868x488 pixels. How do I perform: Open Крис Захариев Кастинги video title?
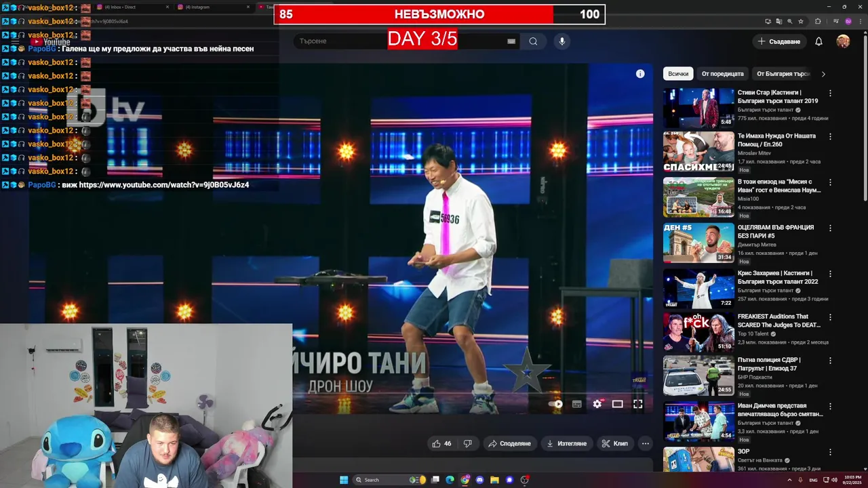pos(778,277)
